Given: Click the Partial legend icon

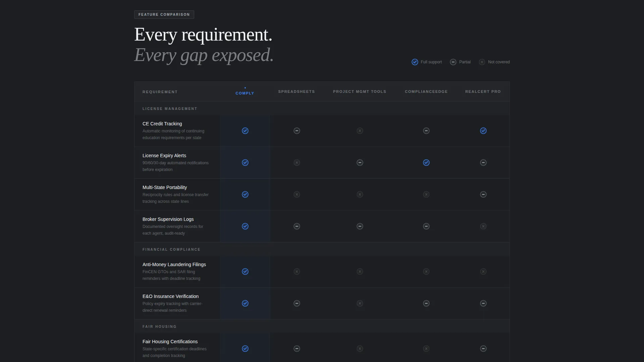Looking at the screenshot, I should 453,62.
